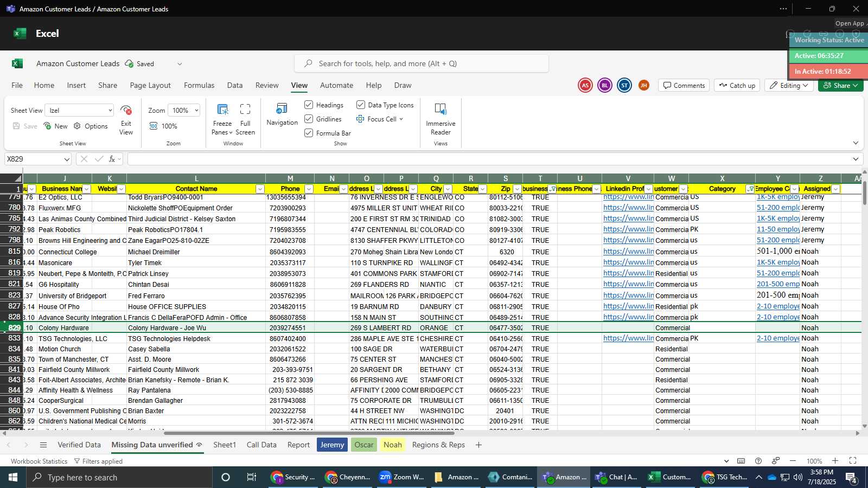The image size is (868, 488).
Task: Open the Help feedback icon in status bar
Action: 758,461
